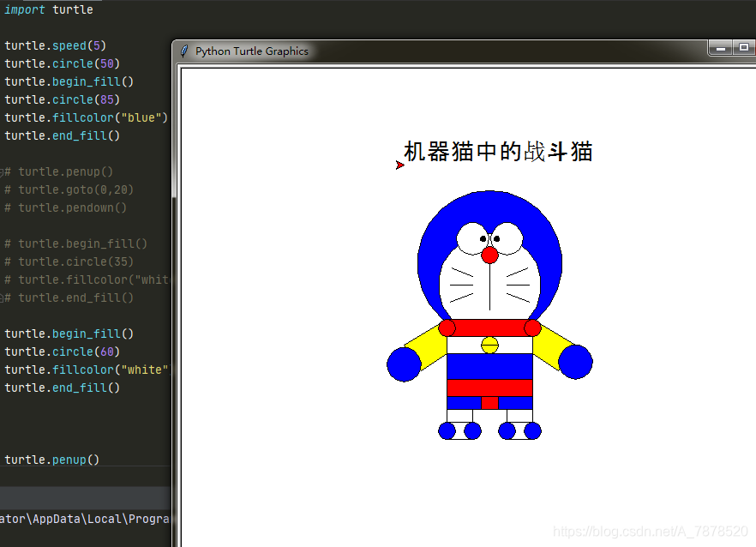
Task: Click the commented line '# turtle.begin_fill()'
Action: [x=75, y=243]
